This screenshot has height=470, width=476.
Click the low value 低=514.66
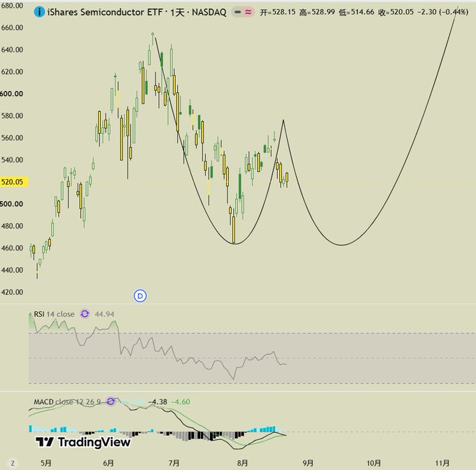click(357, 12)
